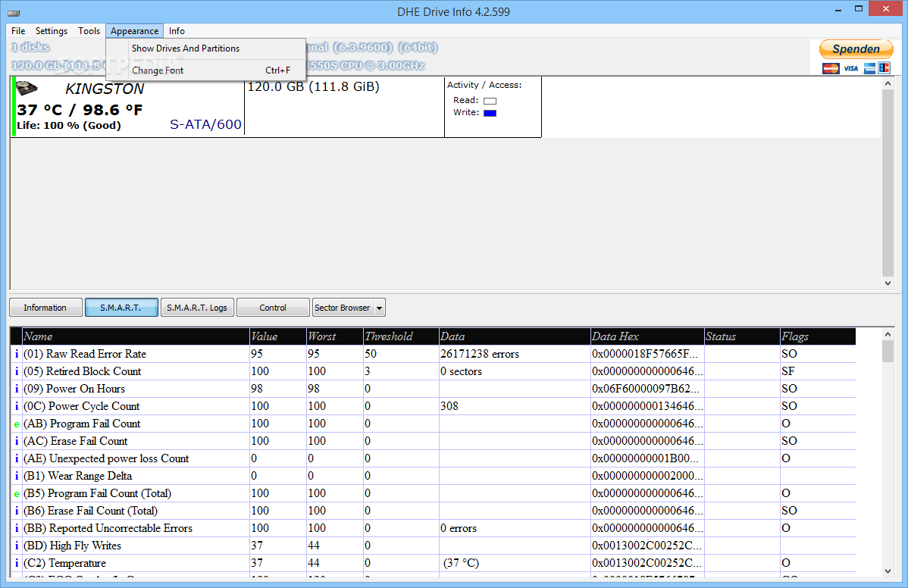
Task: Click the info icon for Power Cycle Count
Action: 16,405
